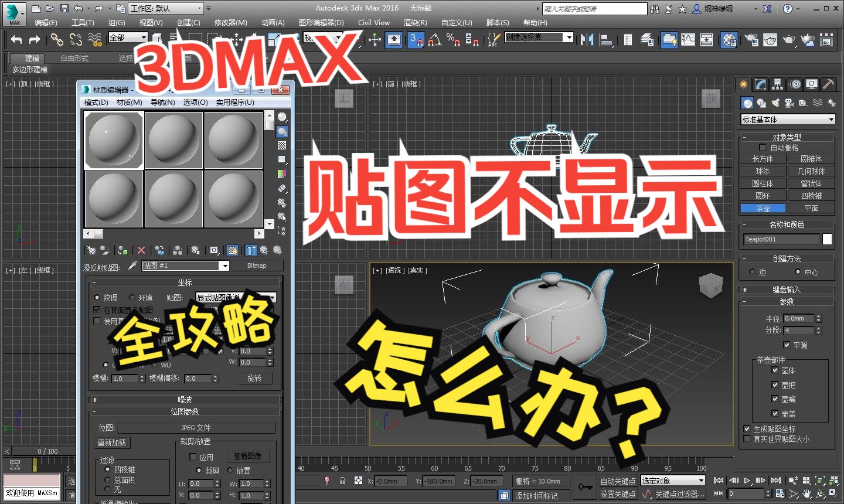The image size is (844, 504).
Task: Switch to the Modify command panel tab
Action: coord(760,84)
